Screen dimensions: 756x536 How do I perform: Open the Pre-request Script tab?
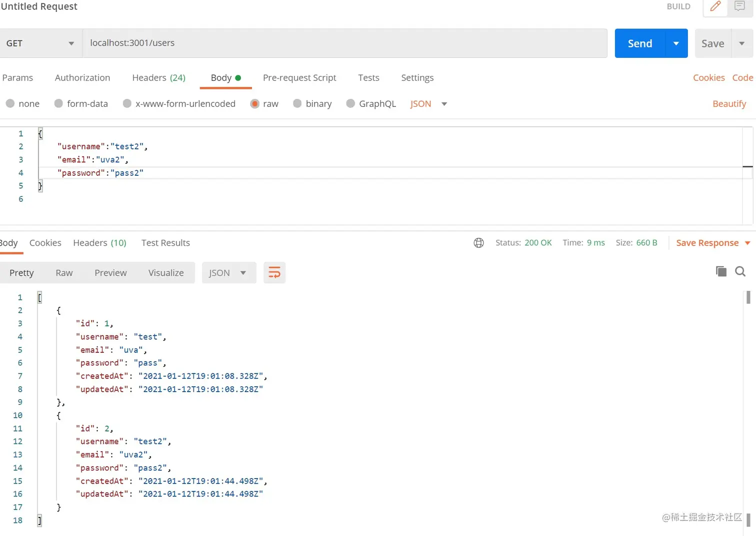[x=299, y=78]
